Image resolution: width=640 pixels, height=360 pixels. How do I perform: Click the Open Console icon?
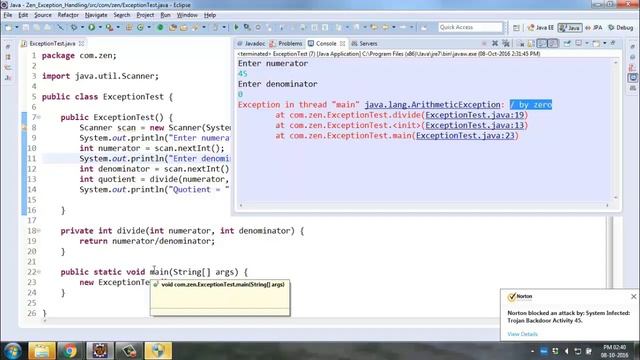[x=596, y=43]
